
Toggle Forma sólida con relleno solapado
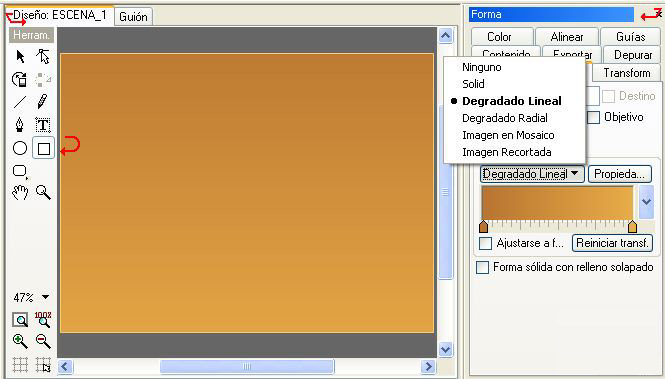482,268
